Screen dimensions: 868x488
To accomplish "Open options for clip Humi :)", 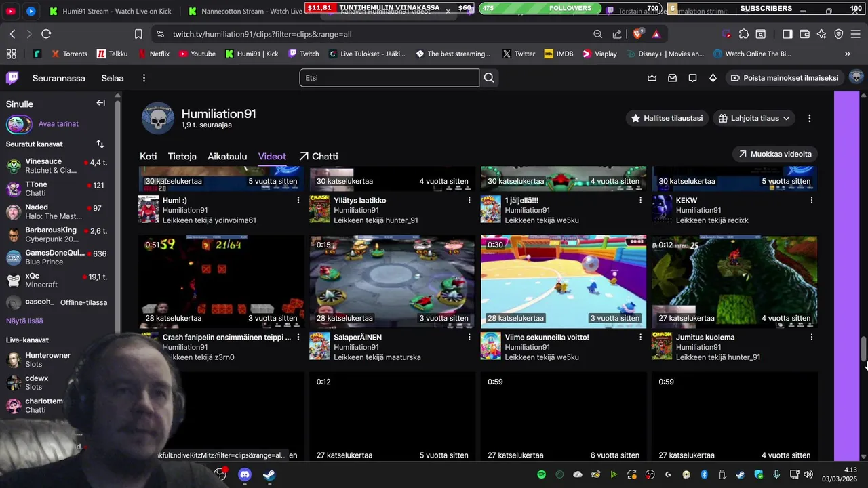I will 298,201.
